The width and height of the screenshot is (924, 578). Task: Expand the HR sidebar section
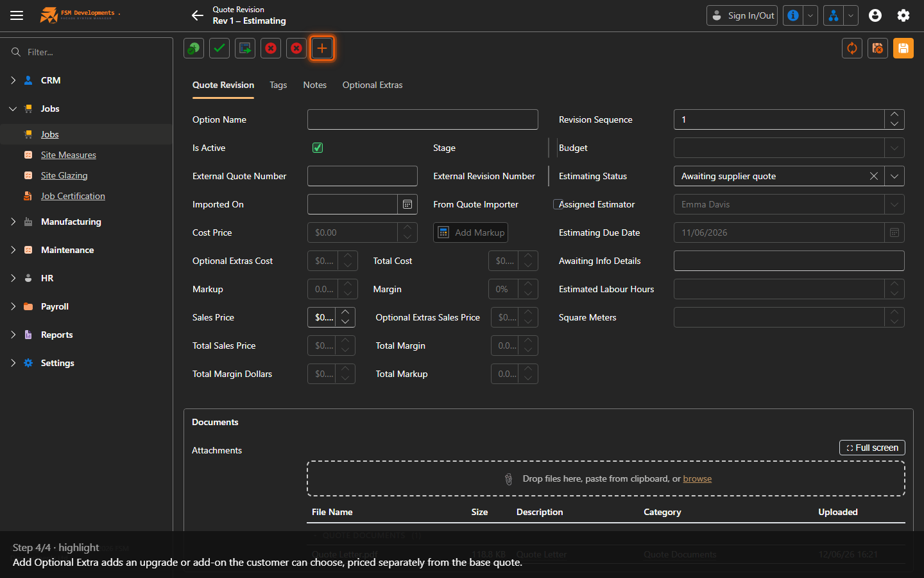coord(13,278)
